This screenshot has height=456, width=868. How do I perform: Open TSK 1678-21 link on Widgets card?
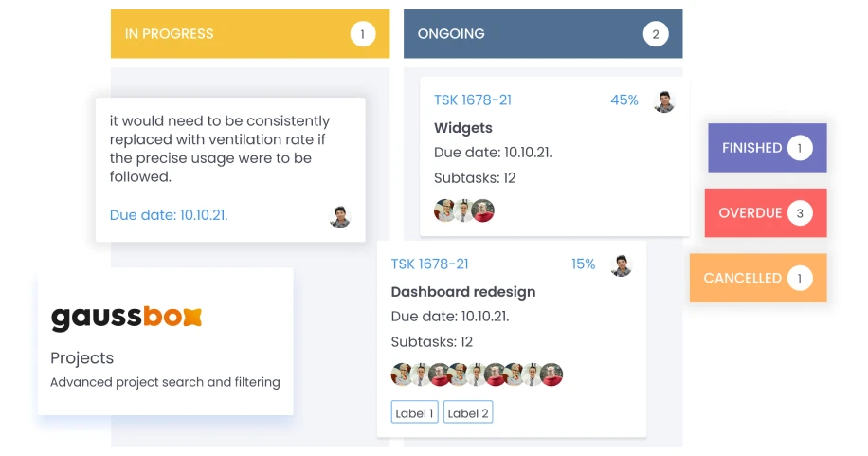pos(473,100)
